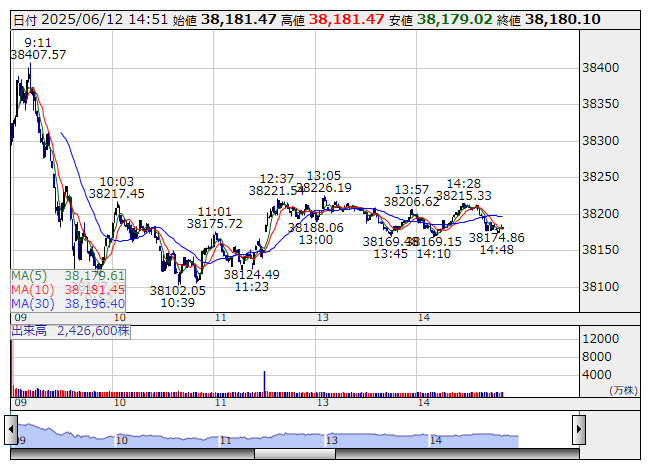Click the 13:00 label 38188.06

pyautogui.click(x=316, y=228)
